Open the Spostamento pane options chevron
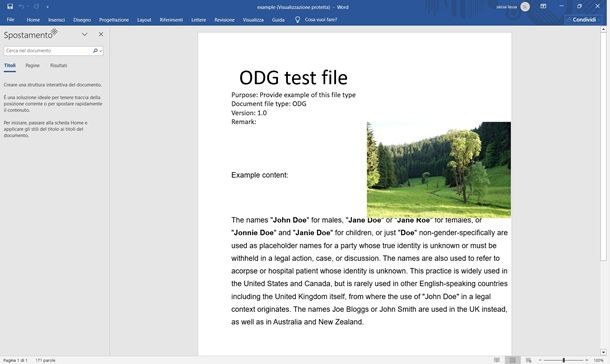 (84, 35)
